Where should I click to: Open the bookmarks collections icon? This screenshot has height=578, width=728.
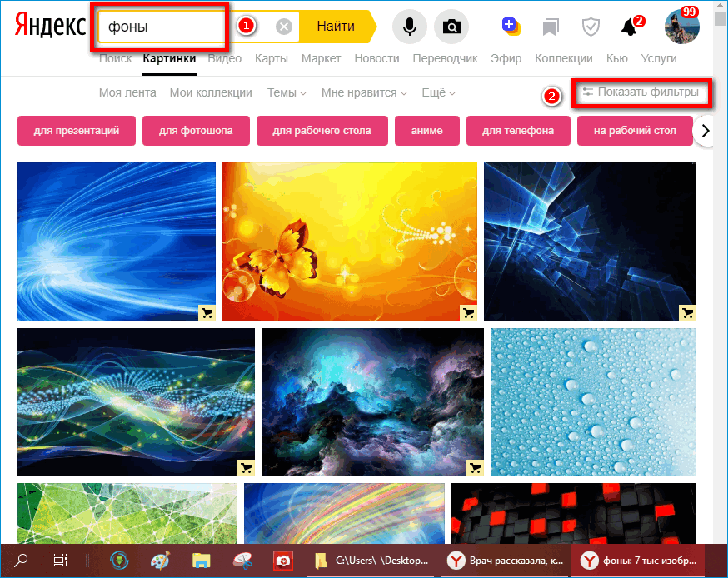551,27
